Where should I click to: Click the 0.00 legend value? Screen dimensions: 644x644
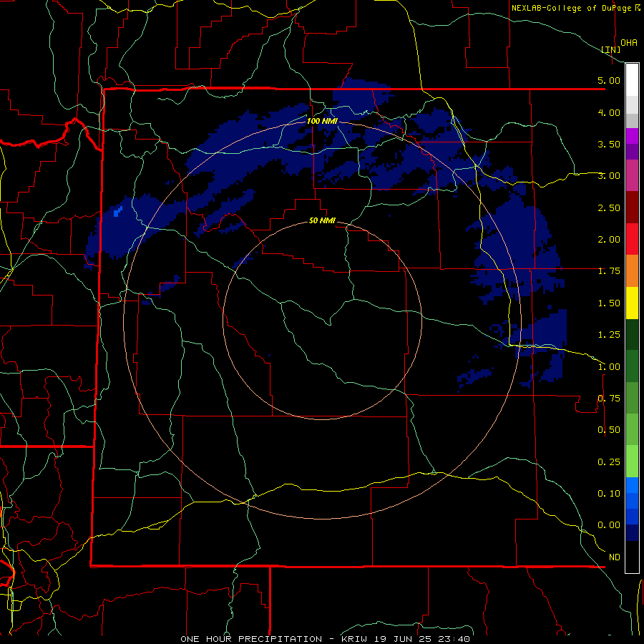(609, 525)
